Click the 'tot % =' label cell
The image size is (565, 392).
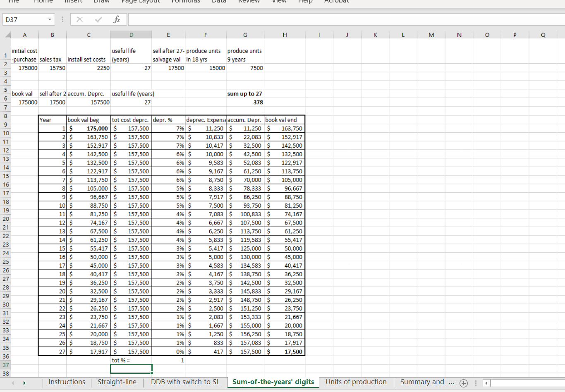pos(132,360)
